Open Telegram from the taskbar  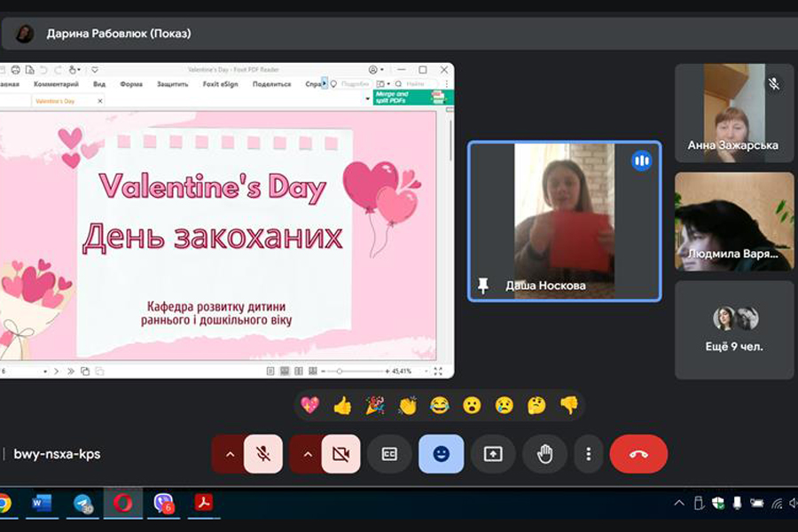coord(82,504)
